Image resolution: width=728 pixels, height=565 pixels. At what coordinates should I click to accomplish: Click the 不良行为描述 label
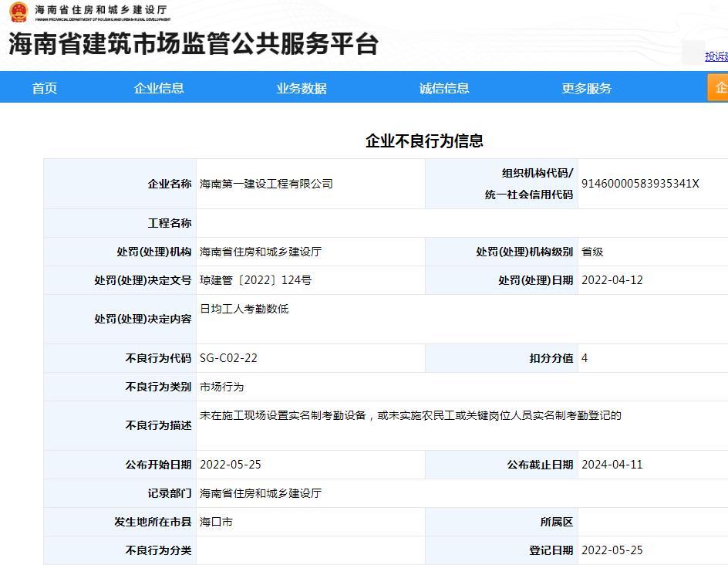(158, 425)
